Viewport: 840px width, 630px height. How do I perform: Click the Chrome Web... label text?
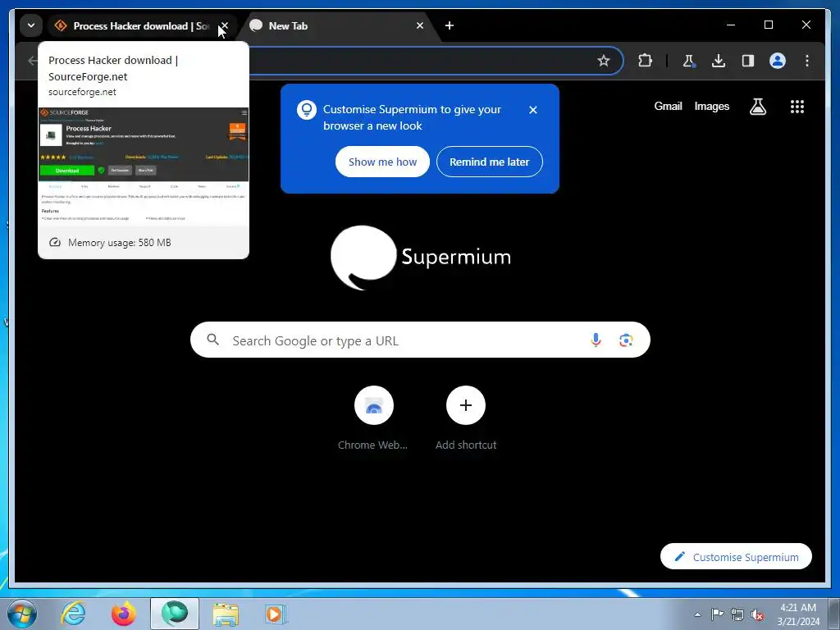(373, 445)
